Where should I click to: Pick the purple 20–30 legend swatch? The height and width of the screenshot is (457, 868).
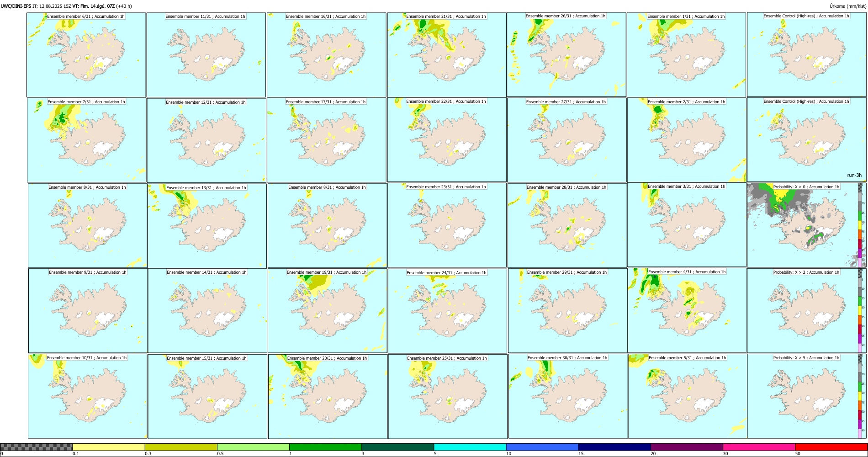click(687, 447)
